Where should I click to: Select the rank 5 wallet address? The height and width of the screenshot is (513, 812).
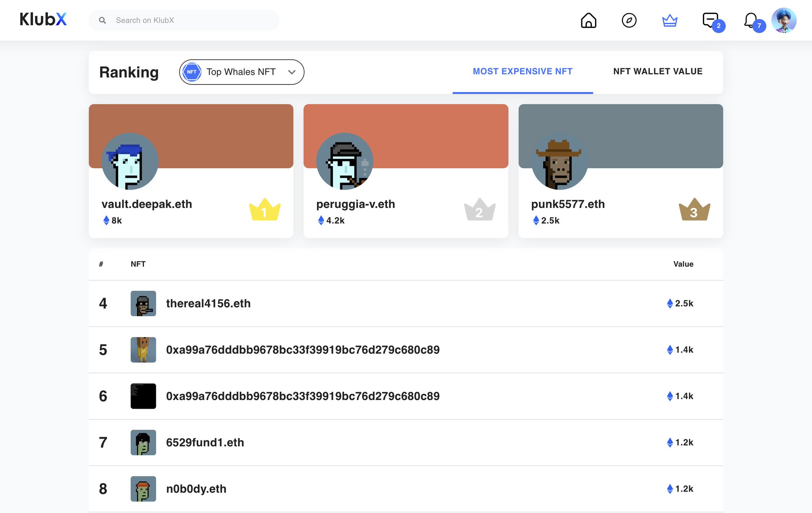[303, 350]
